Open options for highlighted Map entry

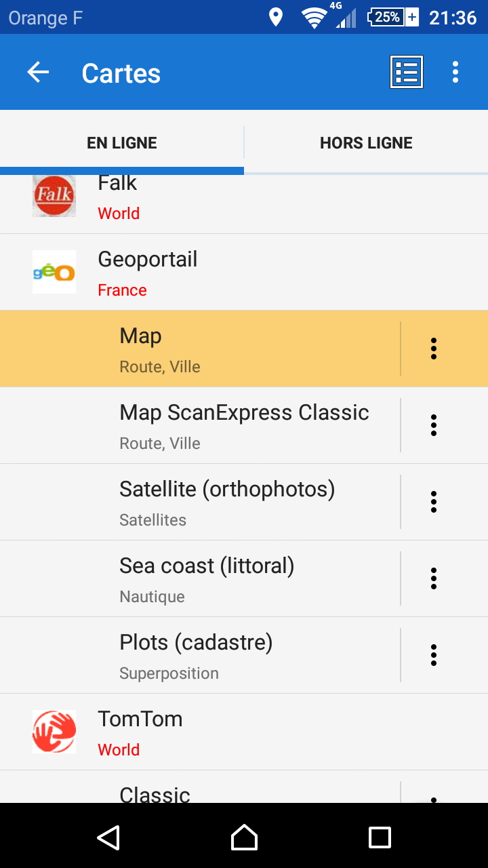(x=434, y=349)
